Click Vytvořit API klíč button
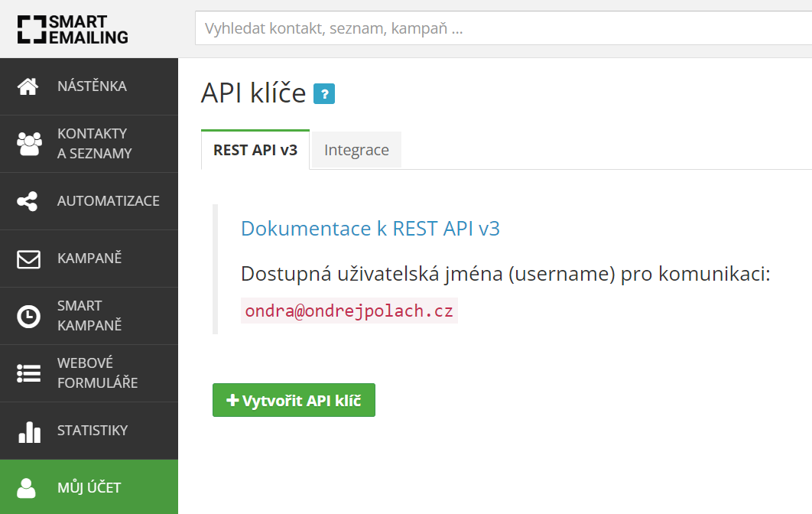Screen dimensions: 812x514 (x=294, y=400)
